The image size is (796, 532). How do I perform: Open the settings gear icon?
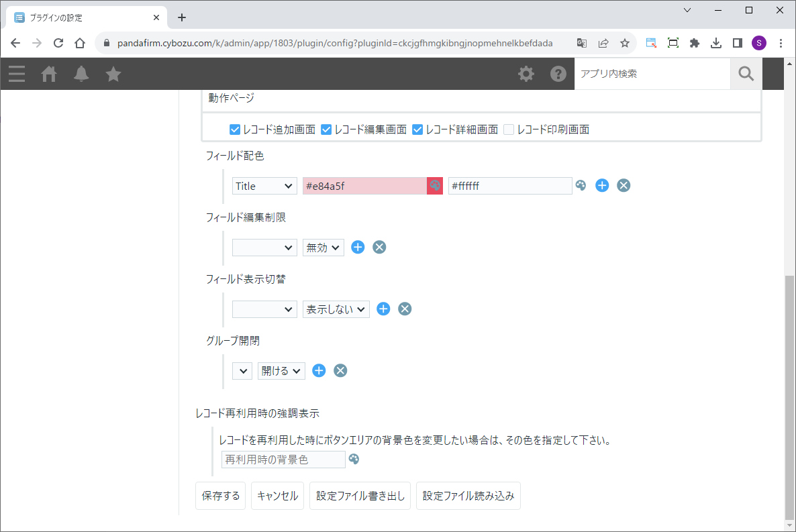[x=526, y=74]
